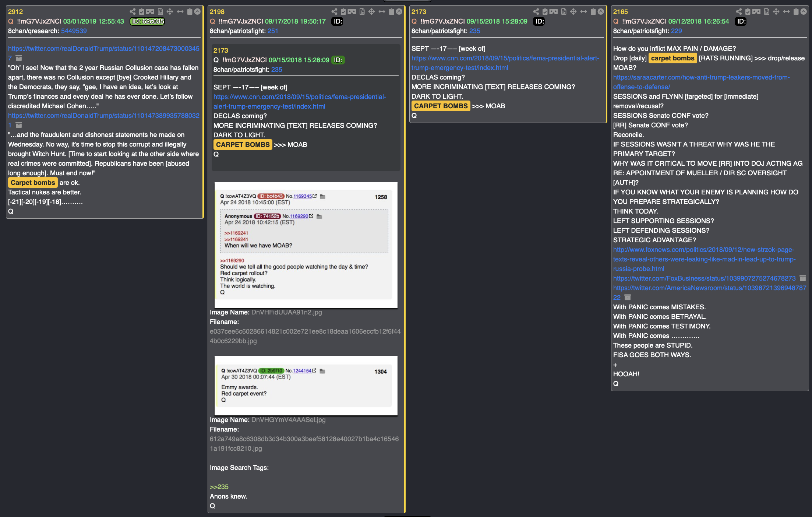
Task: Click image name DnVHGYmV4AAASel.jpg
Action: pos(288,420)
